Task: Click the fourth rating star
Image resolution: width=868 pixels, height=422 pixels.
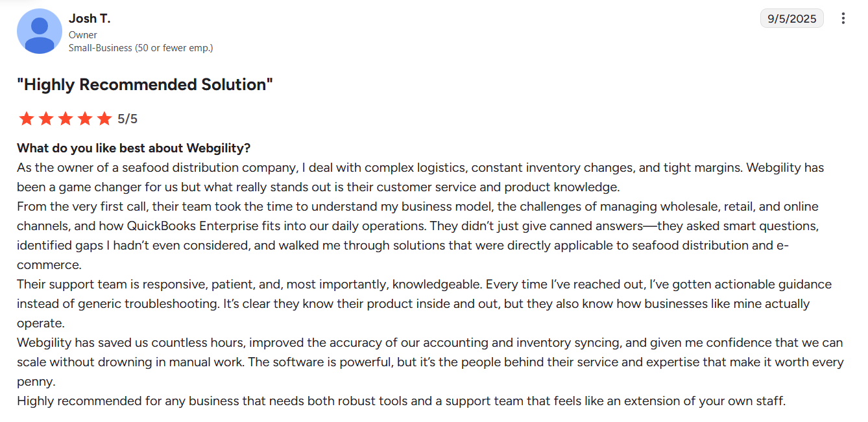Action: pyautogui.click(x=84, y=119)
